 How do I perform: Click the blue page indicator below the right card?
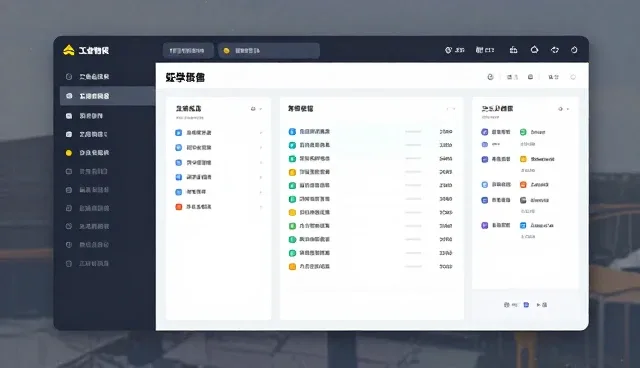[526, 305]
